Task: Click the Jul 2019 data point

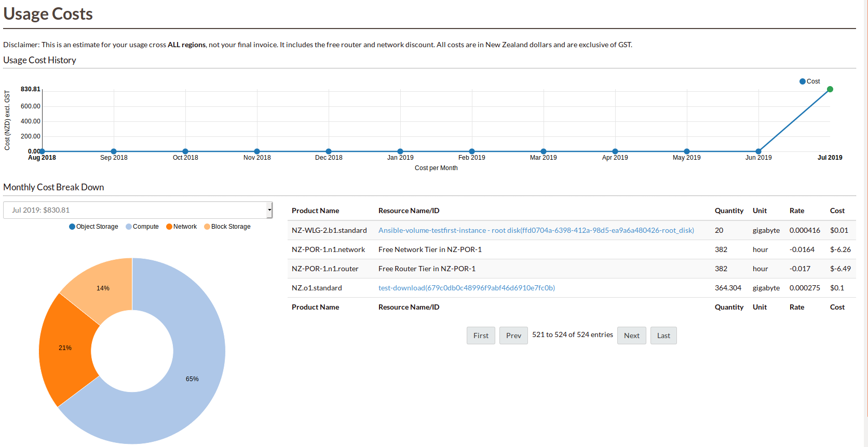Action: pos(830,89)
